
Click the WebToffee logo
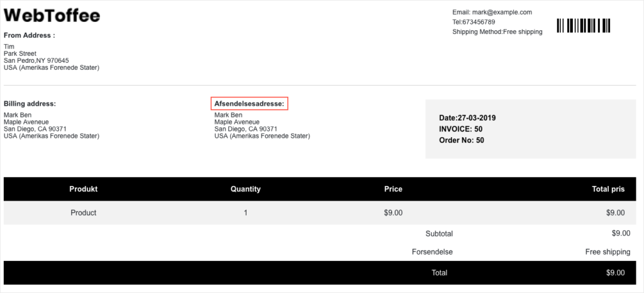point(52,16)
